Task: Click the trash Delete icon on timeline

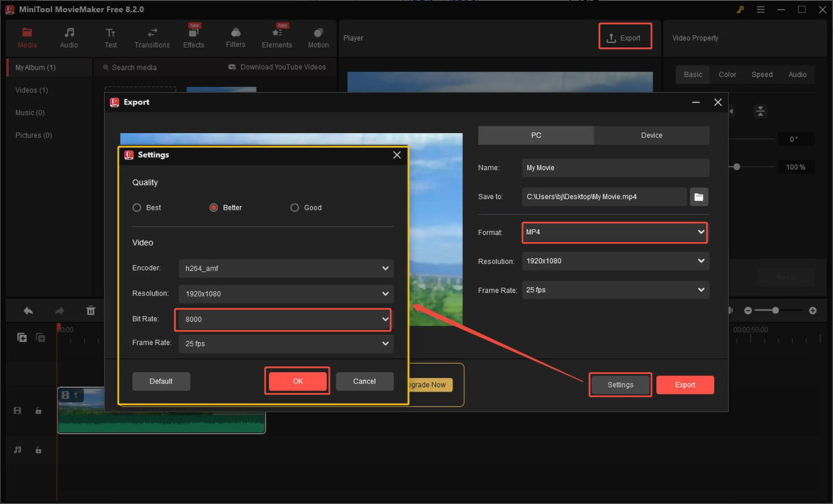Action: pyautogui.click(x=91, y=311)
